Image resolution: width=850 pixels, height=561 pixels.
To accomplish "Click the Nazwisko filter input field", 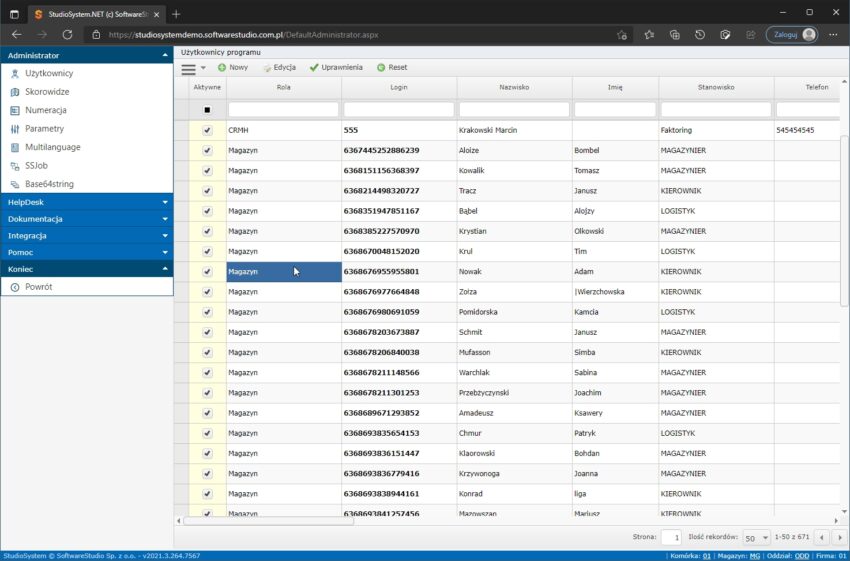I will click(514, 110).
